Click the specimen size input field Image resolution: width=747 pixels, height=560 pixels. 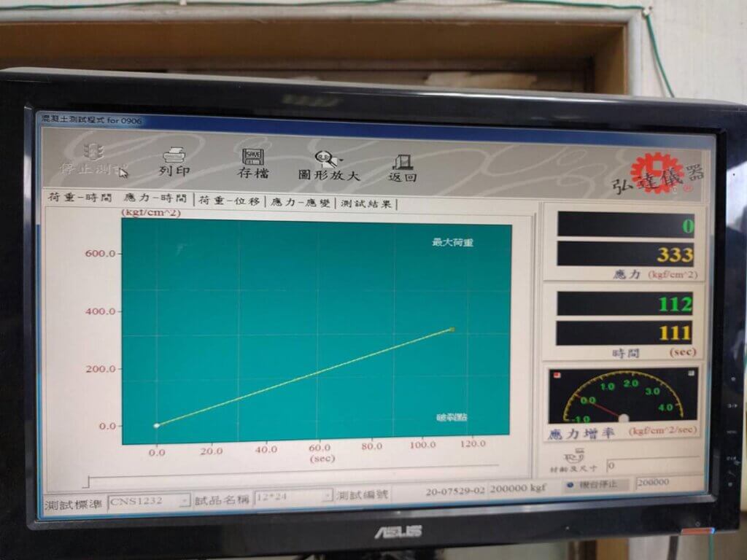point(651,465)
